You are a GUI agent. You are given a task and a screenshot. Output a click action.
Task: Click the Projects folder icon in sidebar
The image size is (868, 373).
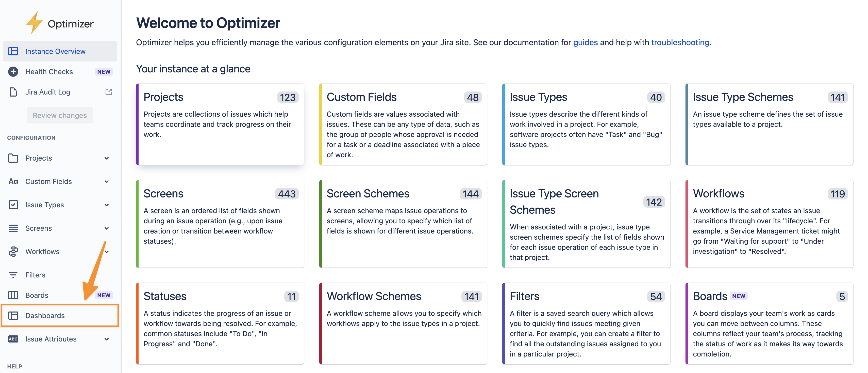[13, 158]
